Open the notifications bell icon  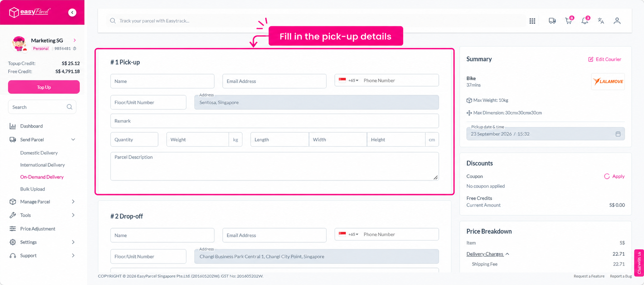(585, 21)
